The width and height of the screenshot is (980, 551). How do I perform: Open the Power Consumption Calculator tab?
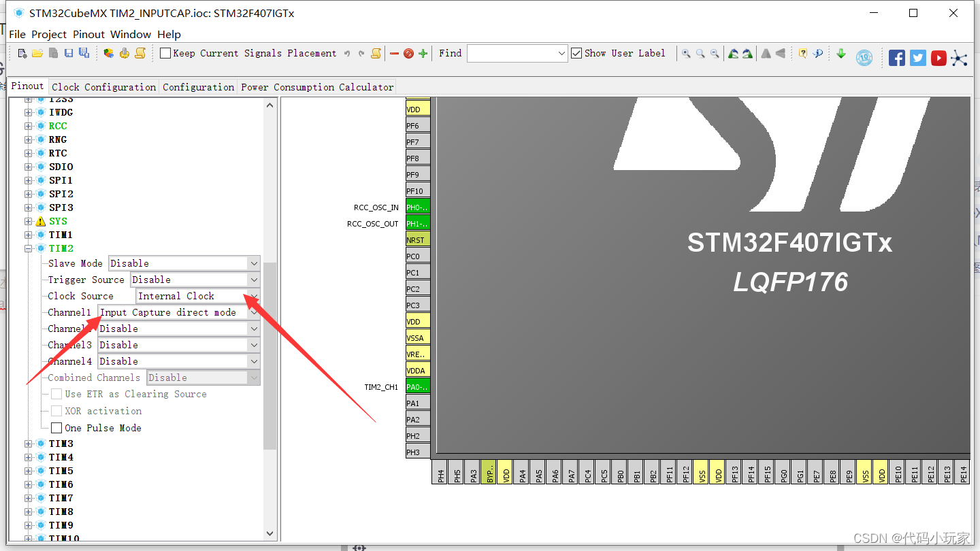point(317,87)
